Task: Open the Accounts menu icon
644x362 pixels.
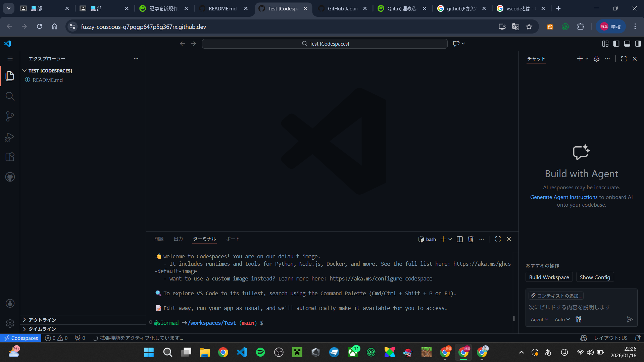Action: pyautogui.click(x=10, y=303)
